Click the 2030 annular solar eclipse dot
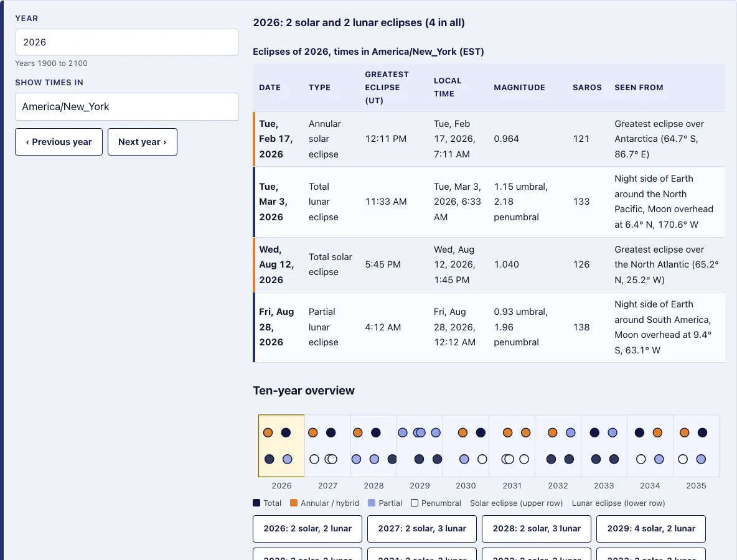Screen dimensions: 737x560 pos(462,432)
